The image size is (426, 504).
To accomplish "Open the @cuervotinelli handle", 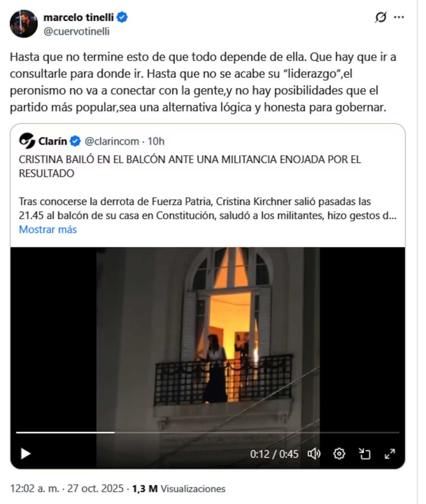I will point(77,31).
